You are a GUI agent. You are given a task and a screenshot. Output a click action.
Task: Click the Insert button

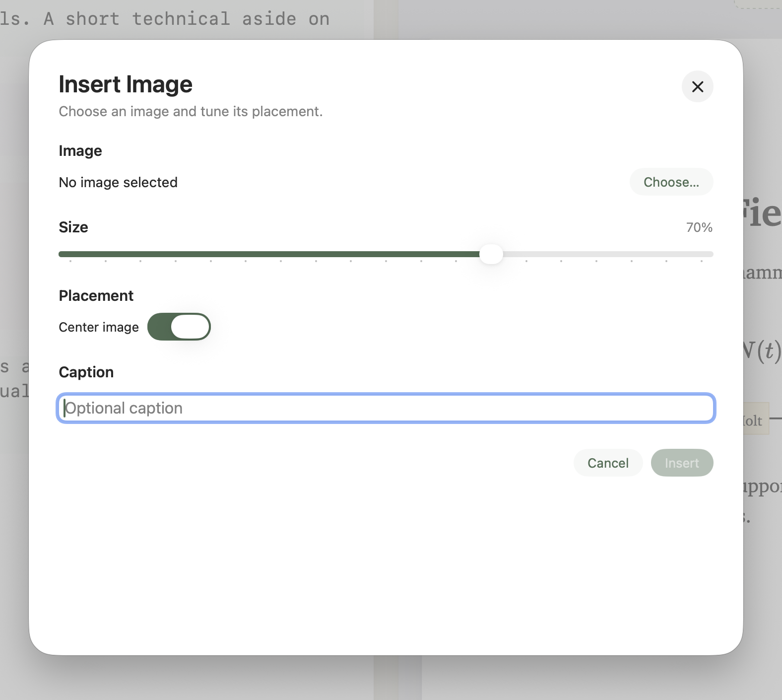682,463
